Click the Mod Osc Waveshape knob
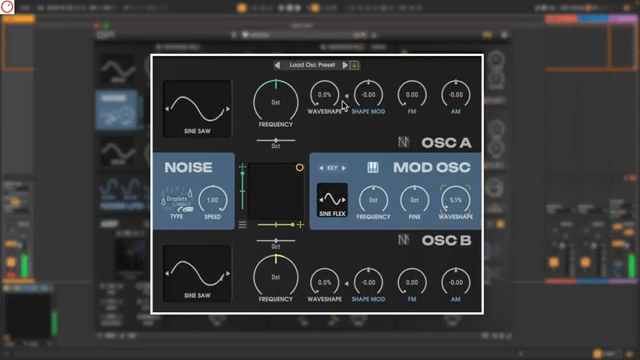Image resolution: width=640 pixels, height=360 pixels. [456, 200]
